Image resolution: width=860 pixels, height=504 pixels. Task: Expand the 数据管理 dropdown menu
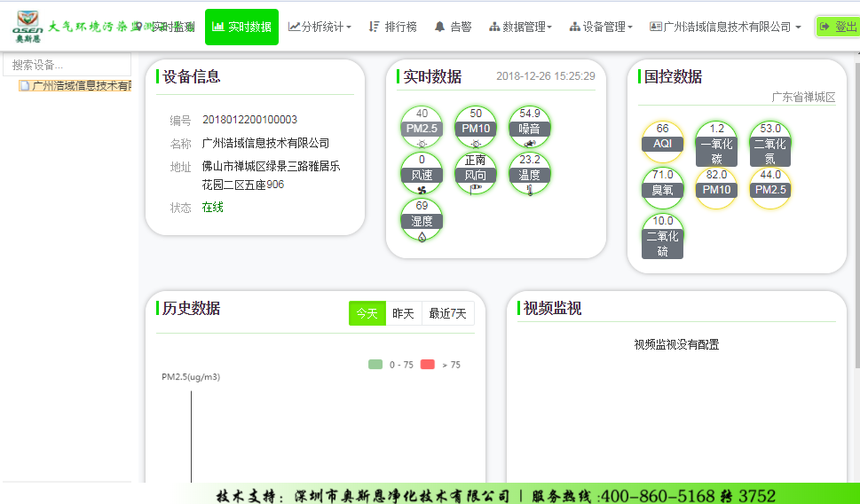click(x=520, y=28)
